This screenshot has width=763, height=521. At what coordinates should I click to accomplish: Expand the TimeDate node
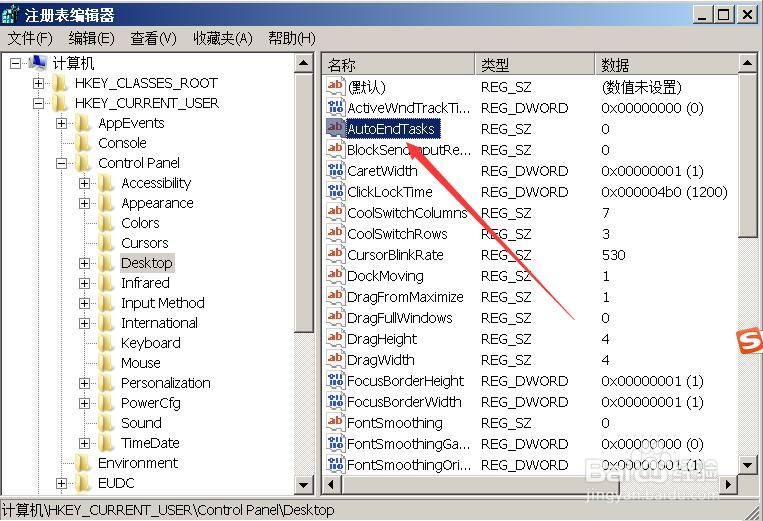[x=84, y=443]
